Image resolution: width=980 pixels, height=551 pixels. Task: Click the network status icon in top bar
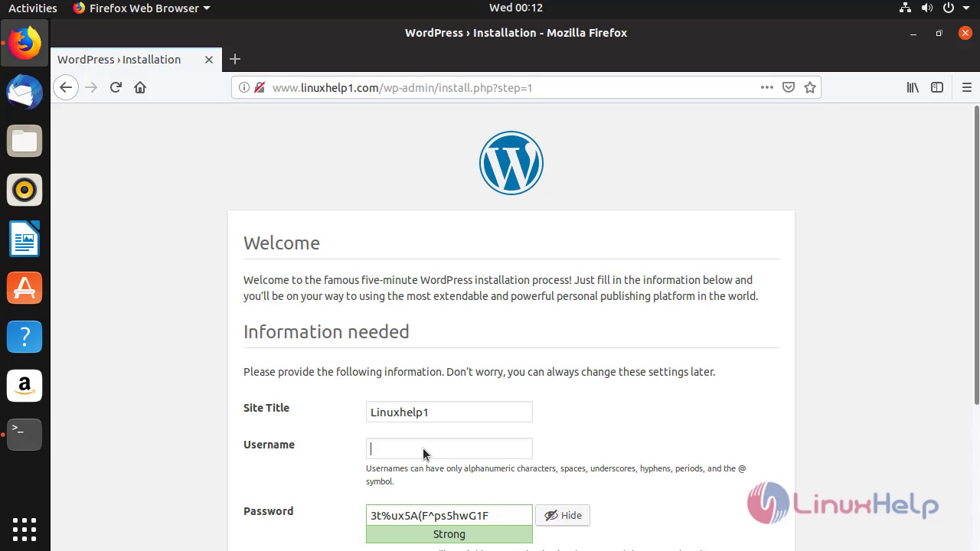[x=906, y=8]
